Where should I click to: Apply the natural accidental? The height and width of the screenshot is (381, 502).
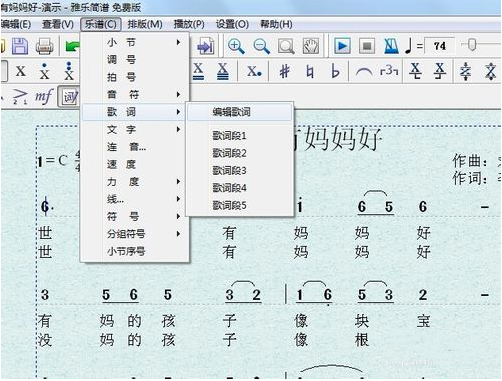pyautogui.click(x=310, y=71)
